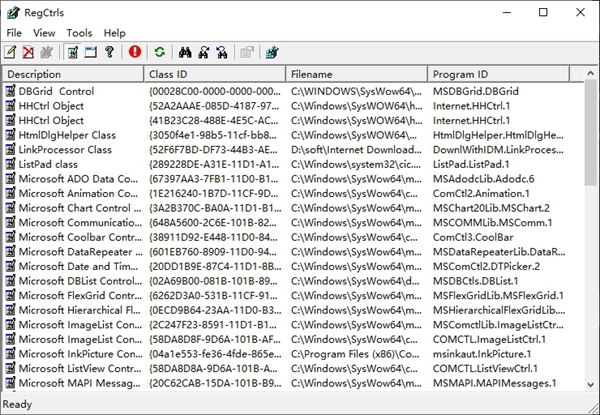Click the red exclamation mark toolbar icon
Viewport: 600px width, 415px height.
[135, 52]
